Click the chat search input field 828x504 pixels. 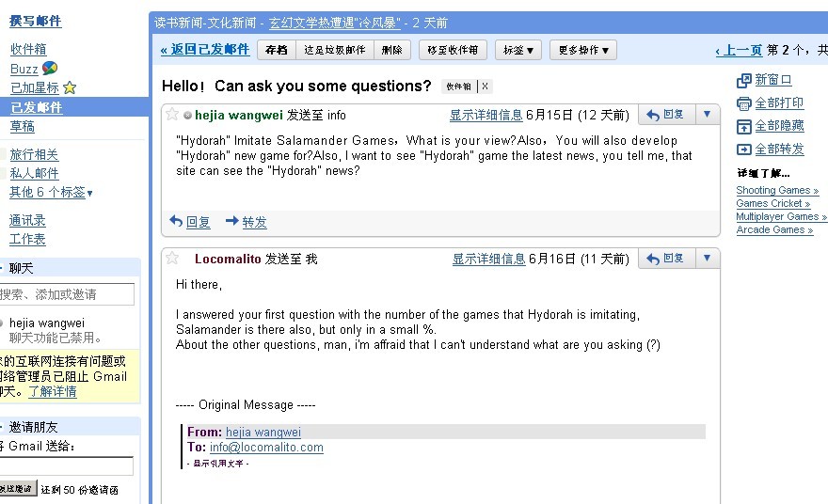point(66,294)
